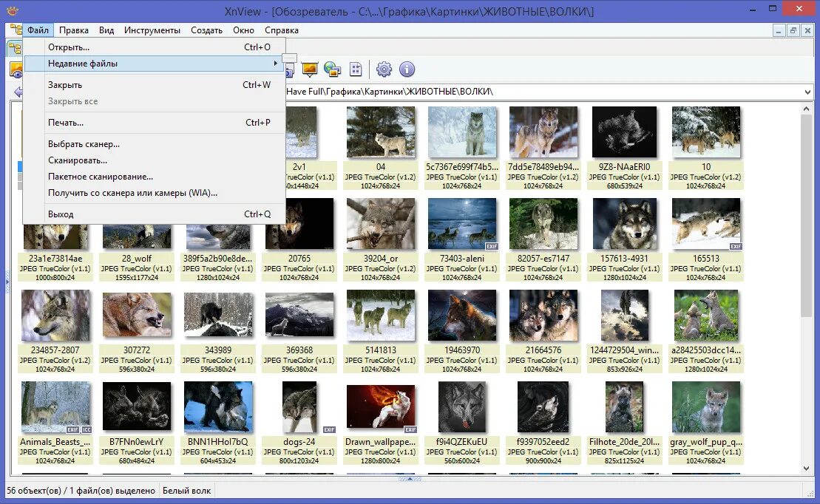Viewport: 820px width, 504px height.
Task: Select the a28425503dcc14 pups thumbnail
Action: [706, 316]
